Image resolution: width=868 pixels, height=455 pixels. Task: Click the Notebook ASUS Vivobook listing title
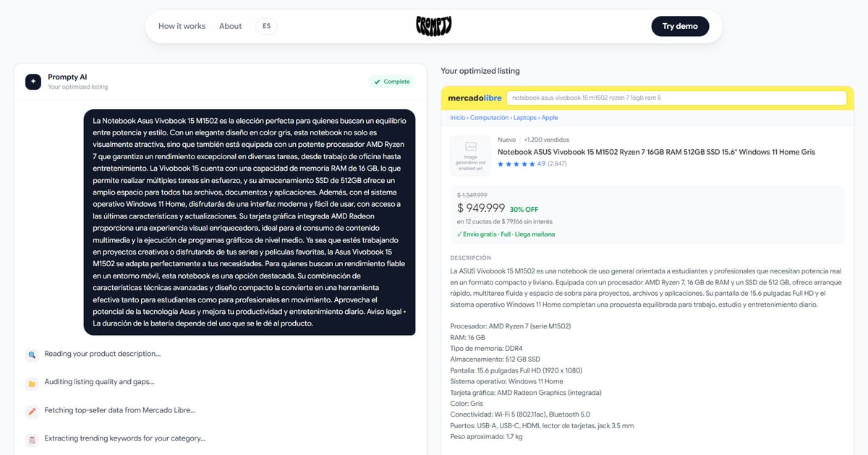[x=656, y=152]
